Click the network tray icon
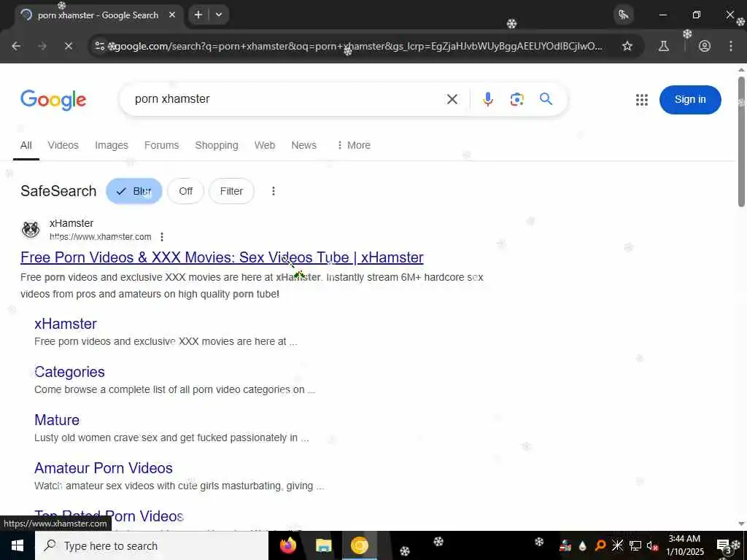This screenshot has height=560, width=747. coord(635,545)
